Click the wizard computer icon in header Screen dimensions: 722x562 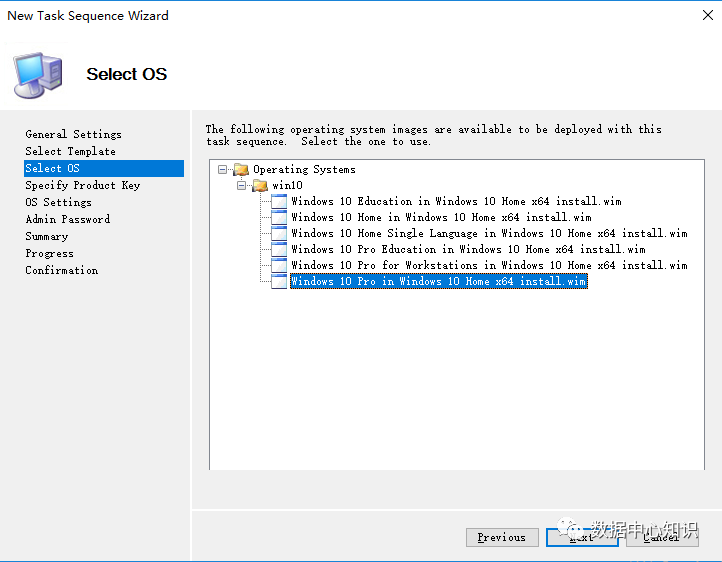click(38, 74)
